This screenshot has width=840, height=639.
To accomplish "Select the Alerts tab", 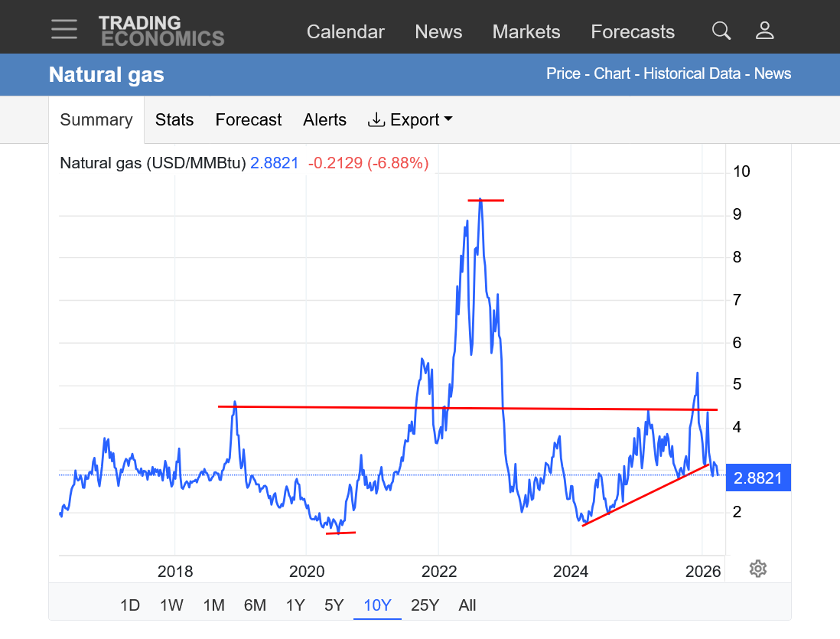I will tap(324, 119).
